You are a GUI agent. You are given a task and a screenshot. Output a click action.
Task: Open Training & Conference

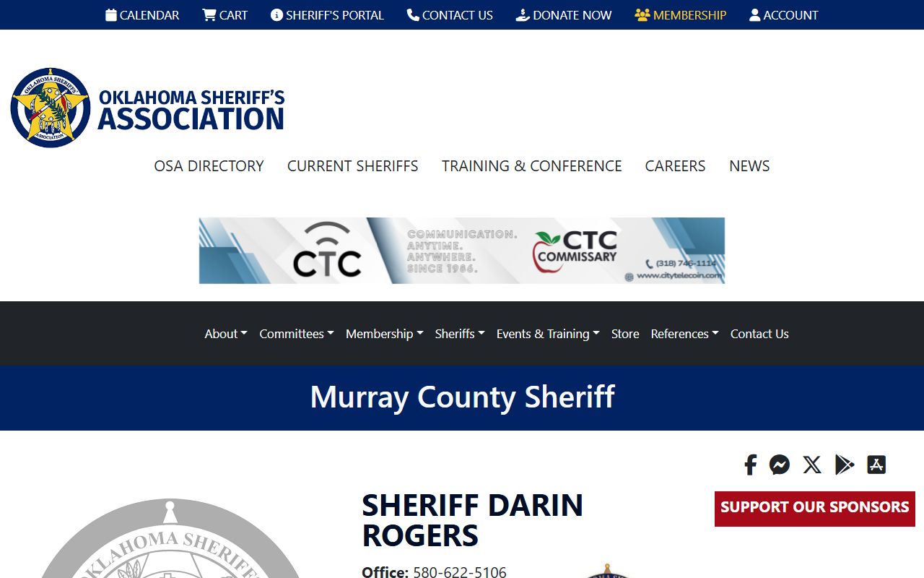532,166
